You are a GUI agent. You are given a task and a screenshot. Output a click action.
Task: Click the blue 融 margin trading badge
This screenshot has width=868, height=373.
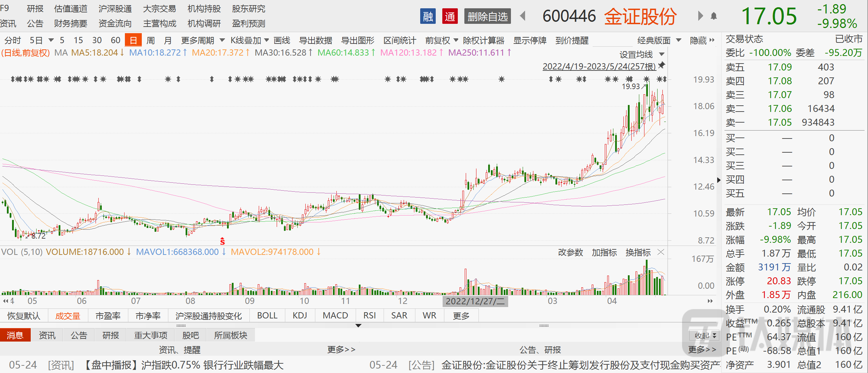click(428, 16)
